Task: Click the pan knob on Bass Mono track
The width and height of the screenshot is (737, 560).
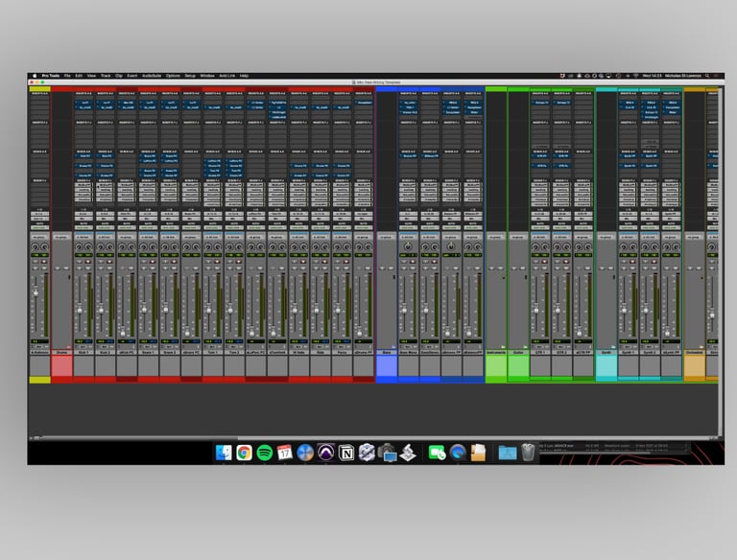Action: [x=408, y=247]
